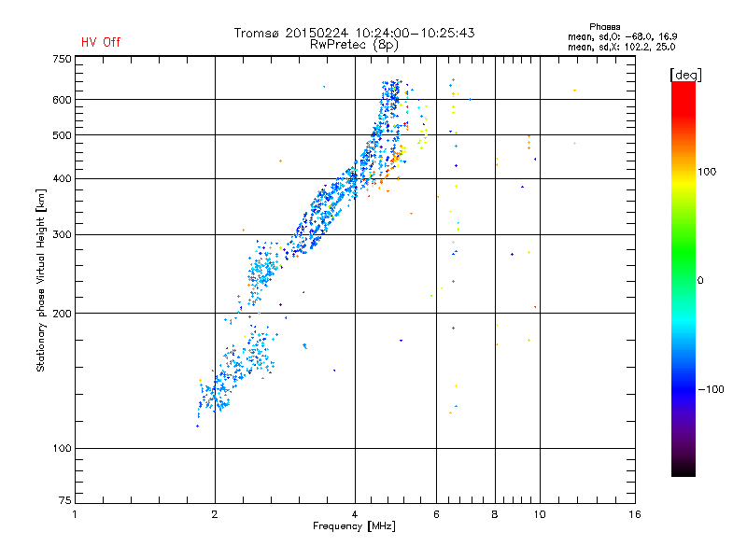Screen dimensions: 747x560
Task: Click the y-axis label 'Stationary phase Virtual Height [km]'
Action: point(41,280)
